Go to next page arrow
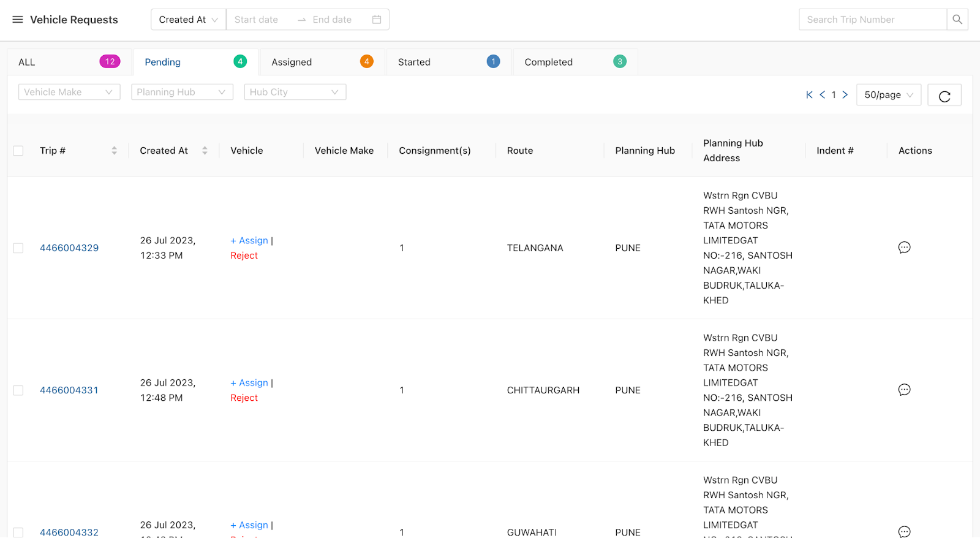980x538 pixels. 845,95
